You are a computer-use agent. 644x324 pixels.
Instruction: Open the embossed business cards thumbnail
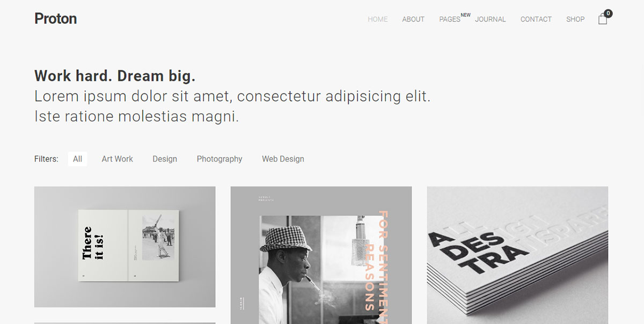[518, 255]
